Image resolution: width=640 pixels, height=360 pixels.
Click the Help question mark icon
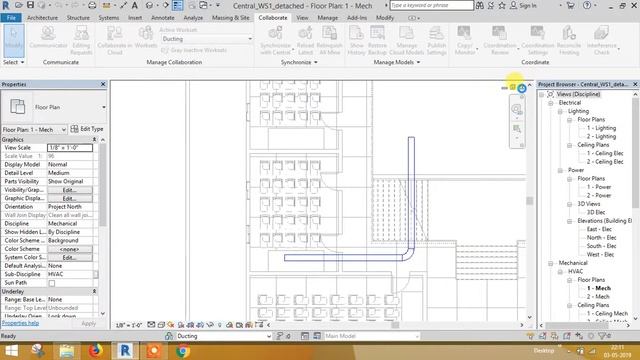click(x=587, y=5)
